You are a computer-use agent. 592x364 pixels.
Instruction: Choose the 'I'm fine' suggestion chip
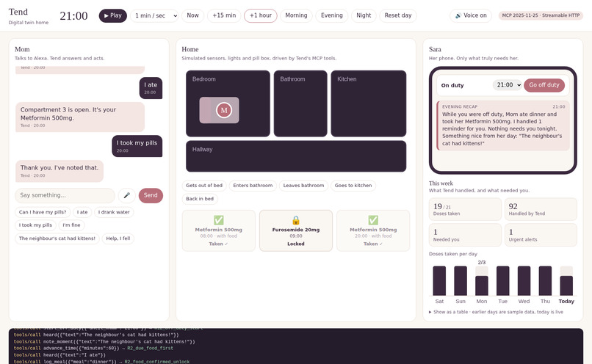72,225
